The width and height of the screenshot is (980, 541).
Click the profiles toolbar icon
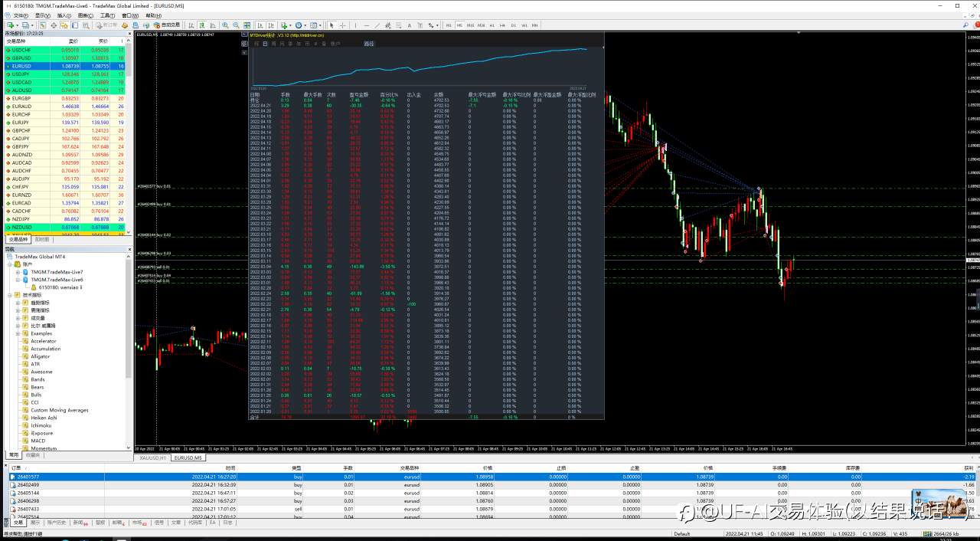coord(25,25)
